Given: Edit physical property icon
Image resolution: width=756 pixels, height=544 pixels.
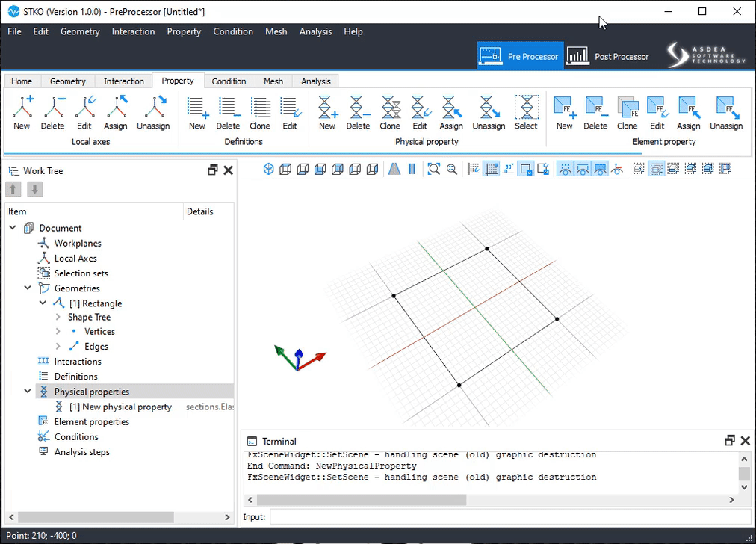Looking at the screenshot, I should 421,107.
